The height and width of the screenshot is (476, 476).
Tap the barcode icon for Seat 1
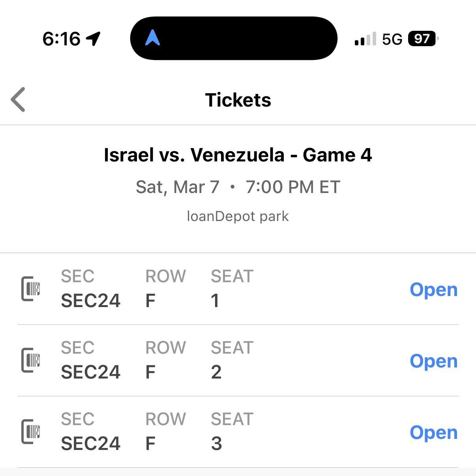[x=31, y=289]
